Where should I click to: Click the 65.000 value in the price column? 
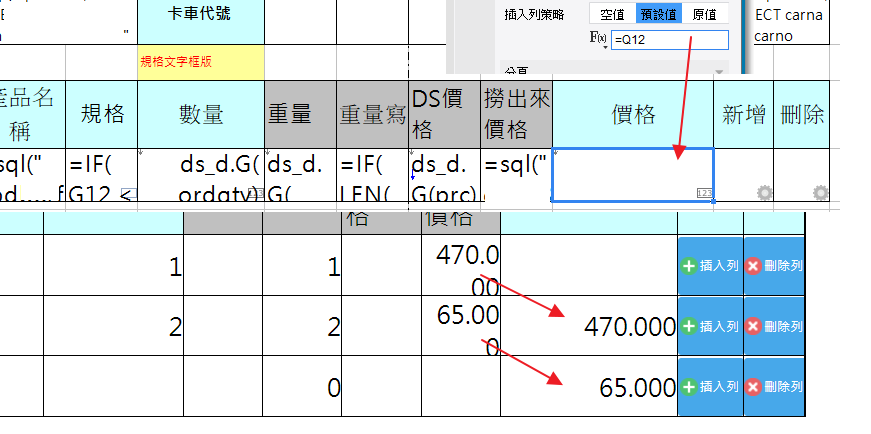[637, 388]
